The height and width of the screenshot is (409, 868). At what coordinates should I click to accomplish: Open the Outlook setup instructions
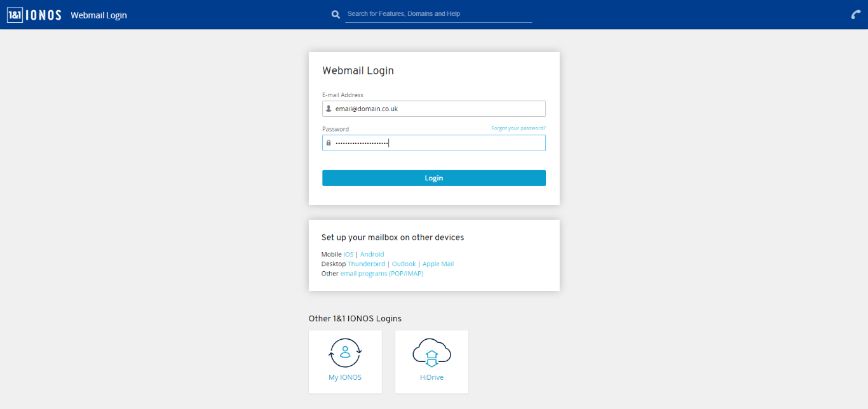pos(403,264)
